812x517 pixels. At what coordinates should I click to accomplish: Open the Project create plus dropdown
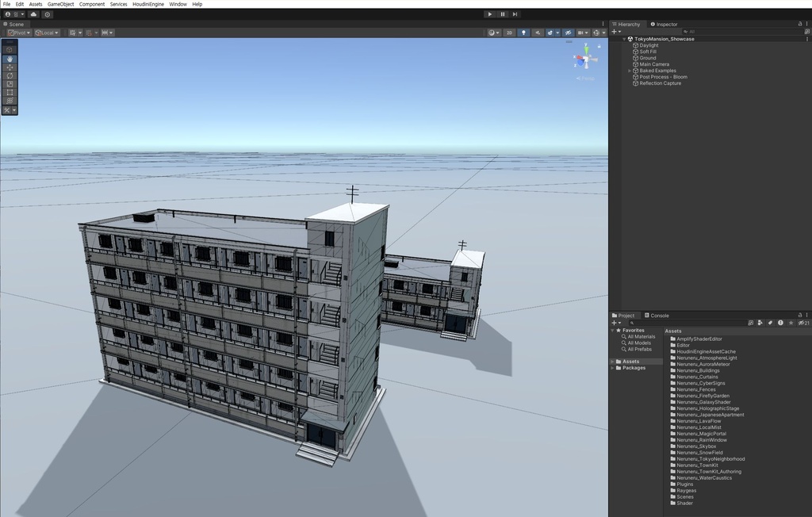pyautogui.click(x=616, y=323)
